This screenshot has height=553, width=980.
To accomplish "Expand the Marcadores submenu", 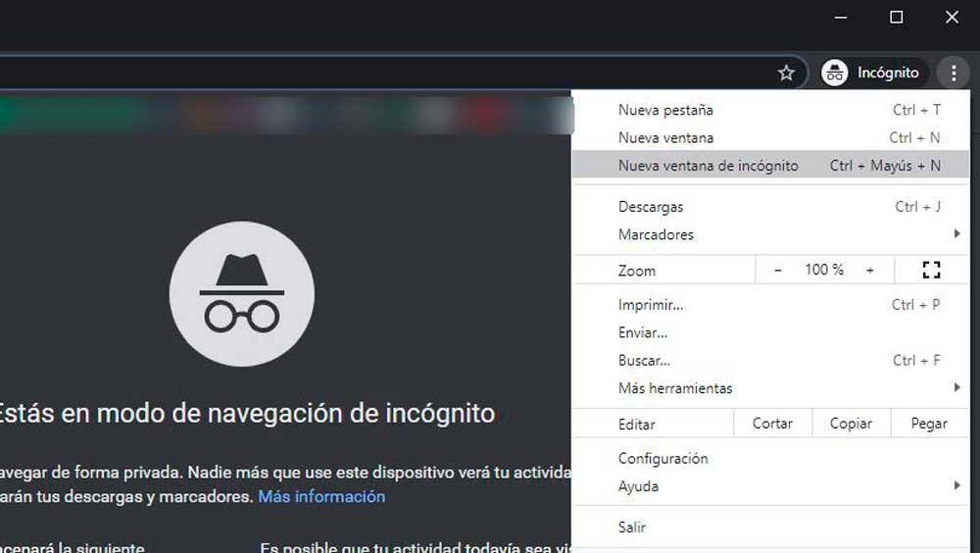I will (955, 234).
